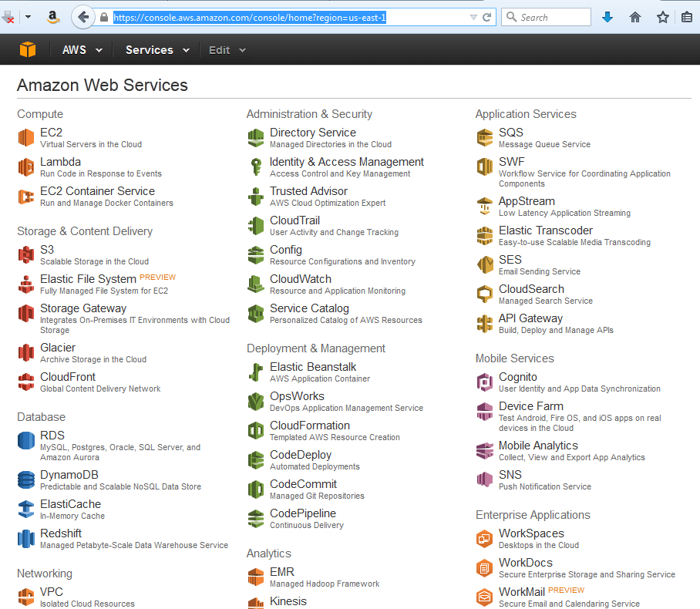Open the SWF workflow service link
The width and height of the screenshot is (700, 609).
point(512,162)
